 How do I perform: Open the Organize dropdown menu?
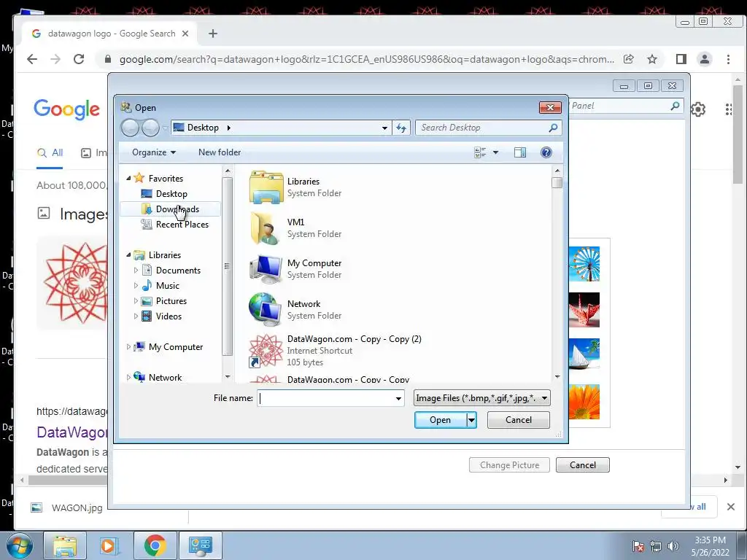pos(154,152)
